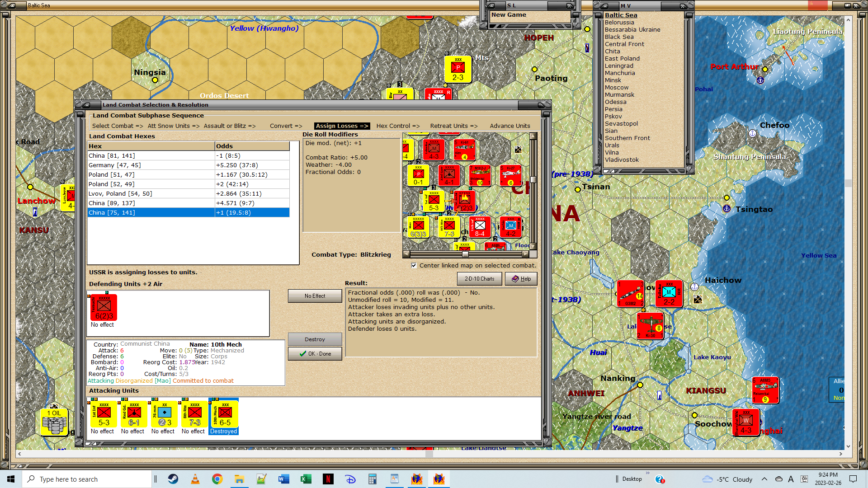
Task: Click the mini-map vertical scrollbar thumb
Action: [x=533, y=179]
